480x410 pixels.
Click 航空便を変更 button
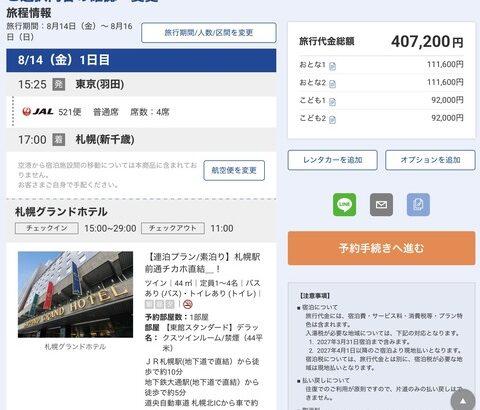click(234, 170)
